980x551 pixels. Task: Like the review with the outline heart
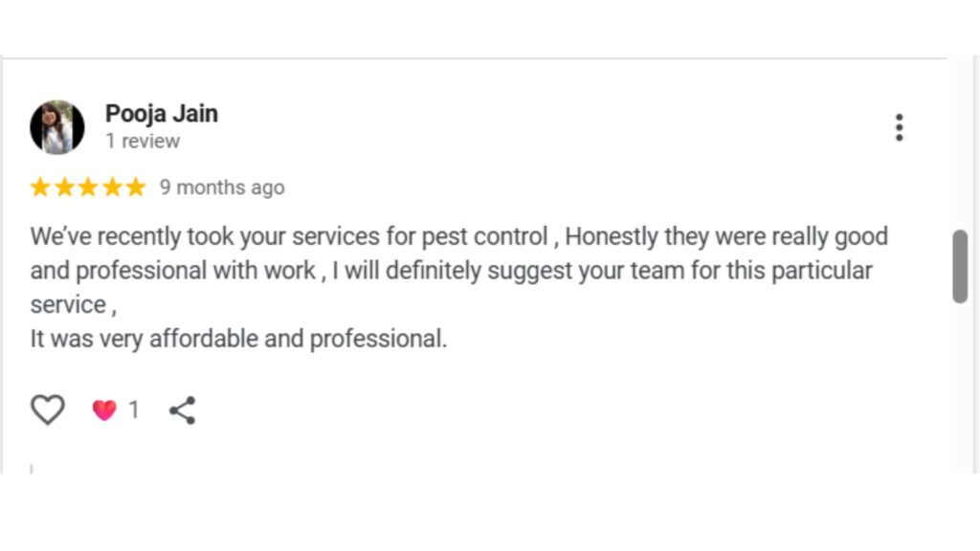point(47,409)
